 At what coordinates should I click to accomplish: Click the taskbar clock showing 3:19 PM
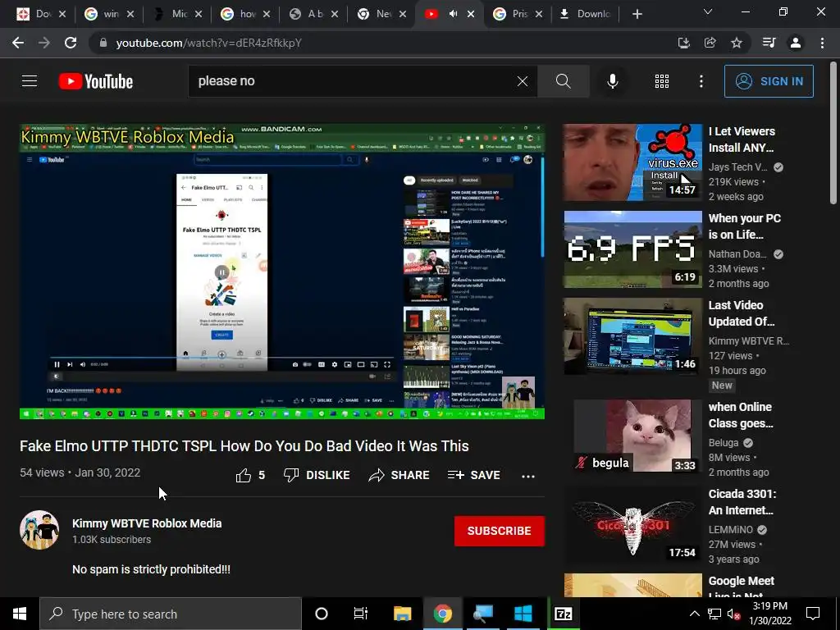coord(769,614)
